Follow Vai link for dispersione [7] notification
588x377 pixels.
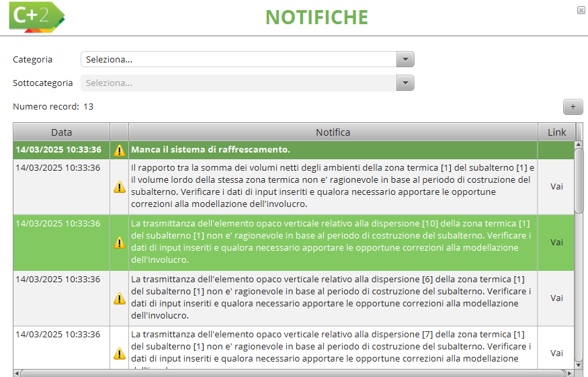[556, 353]
